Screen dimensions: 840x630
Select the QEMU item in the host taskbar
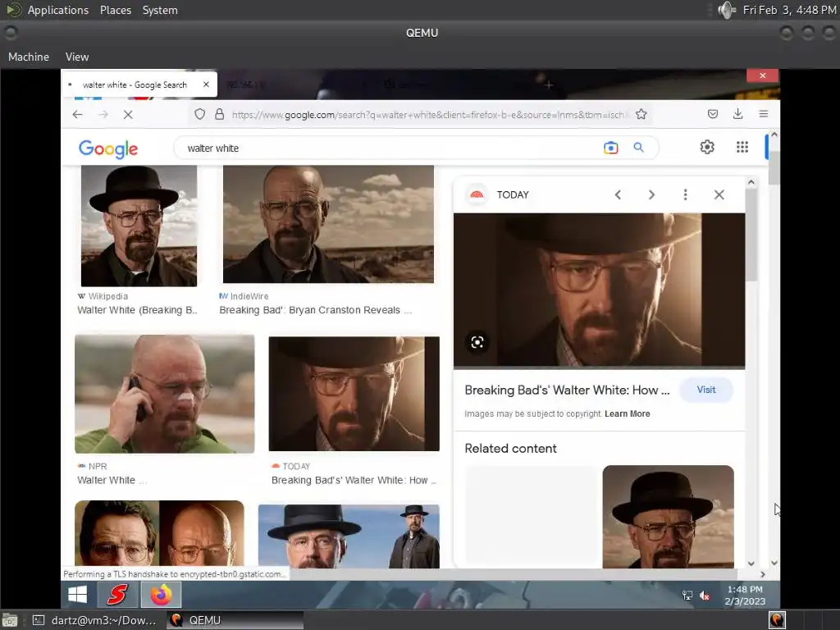click(x=235, y=620)
